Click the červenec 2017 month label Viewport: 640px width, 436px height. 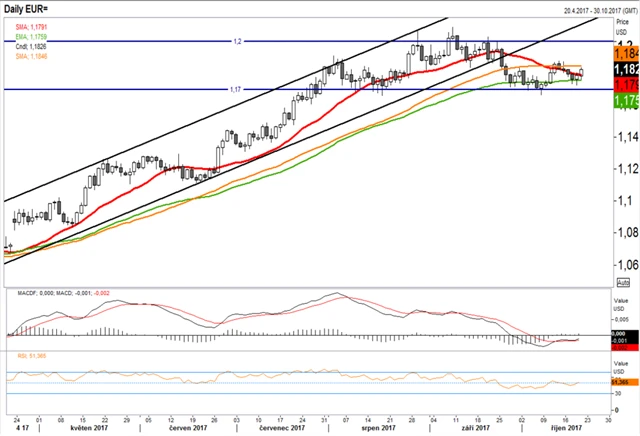click(282, 428)
